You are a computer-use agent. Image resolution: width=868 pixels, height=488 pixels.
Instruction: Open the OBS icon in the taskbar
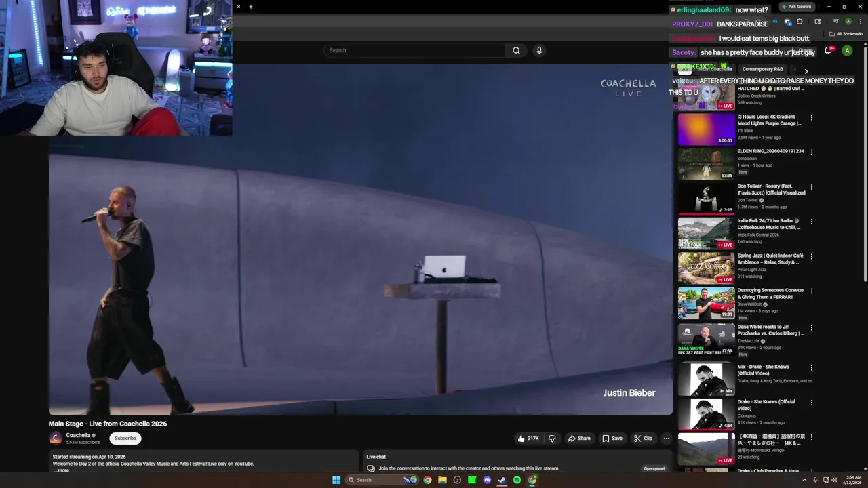[x=457, y=480]
